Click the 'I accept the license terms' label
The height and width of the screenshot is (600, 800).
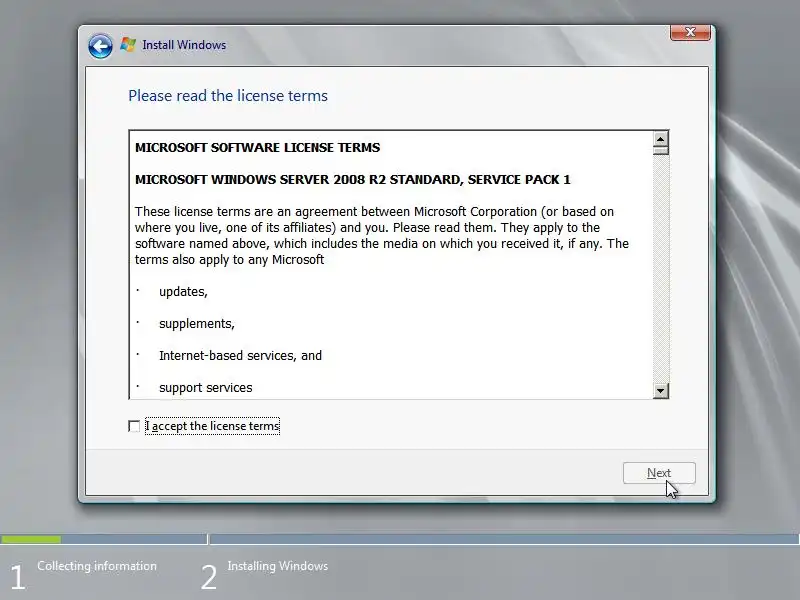tap(212, 426)
